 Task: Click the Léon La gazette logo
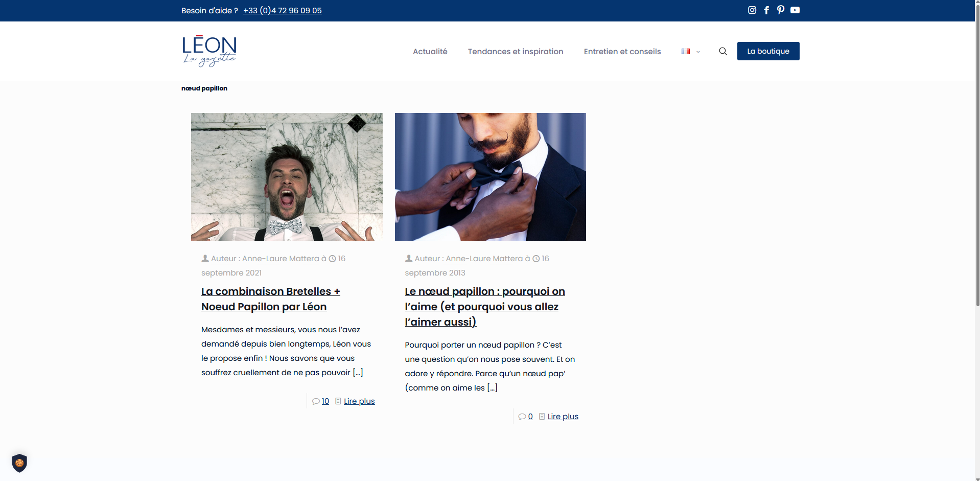209,51
